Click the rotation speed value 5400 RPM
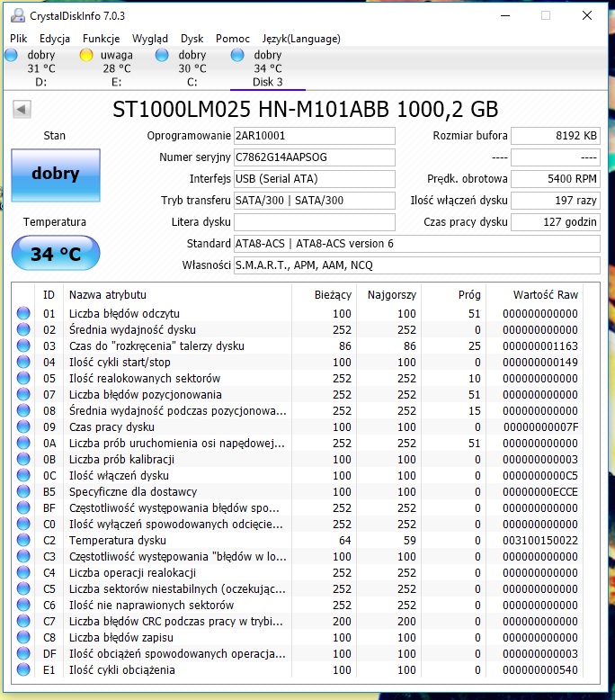Image resolution: width=615 pixels, height=700 pixels. coord(556,178)
